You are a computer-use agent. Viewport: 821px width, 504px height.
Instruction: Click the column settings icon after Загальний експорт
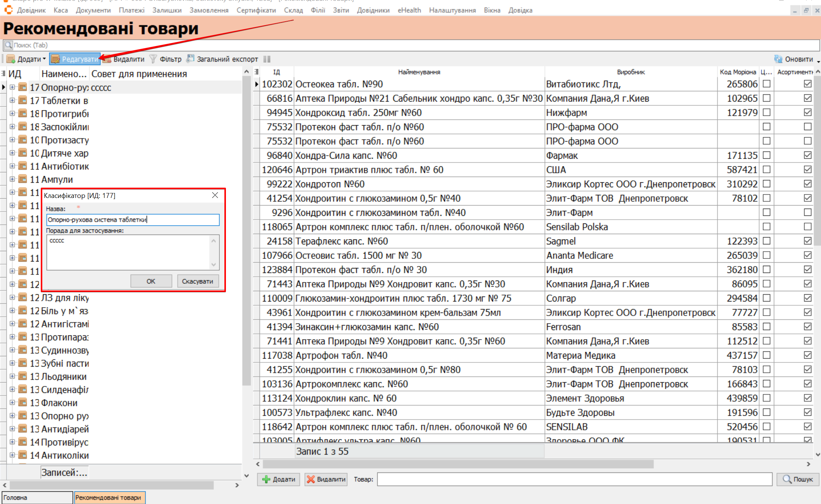[267, 59]
